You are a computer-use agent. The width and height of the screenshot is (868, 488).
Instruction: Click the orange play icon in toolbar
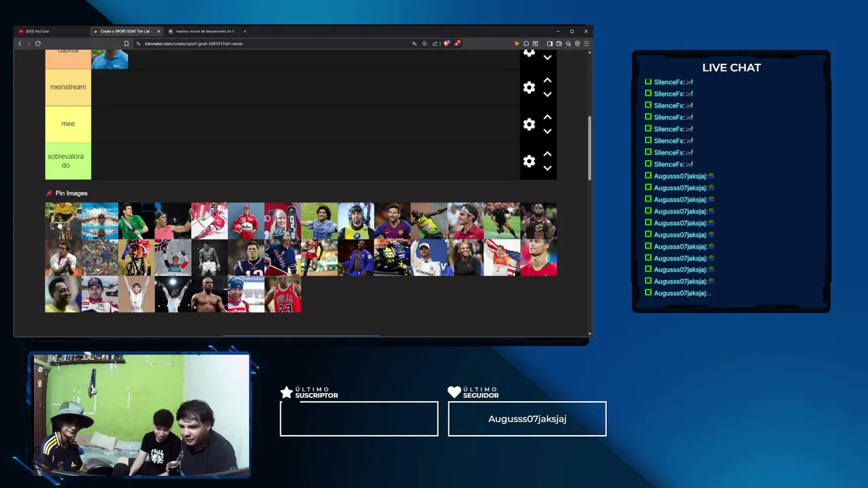pyautogui.click(x=517, y=43)
